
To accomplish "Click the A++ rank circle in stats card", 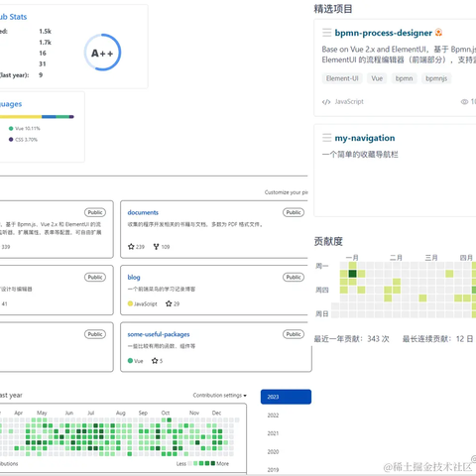I will tap(102, 53).
